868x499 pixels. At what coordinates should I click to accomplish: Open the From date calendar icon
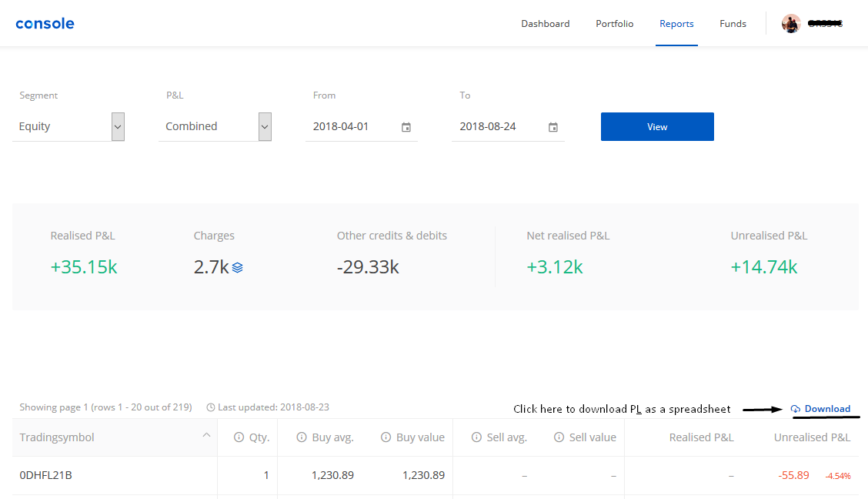406,127
